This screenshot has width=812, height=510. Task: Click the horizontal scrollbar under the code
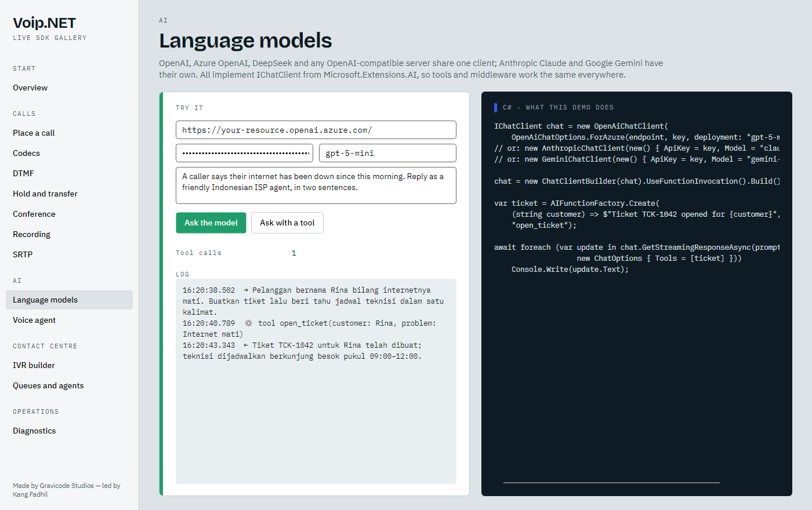[611, 482]
